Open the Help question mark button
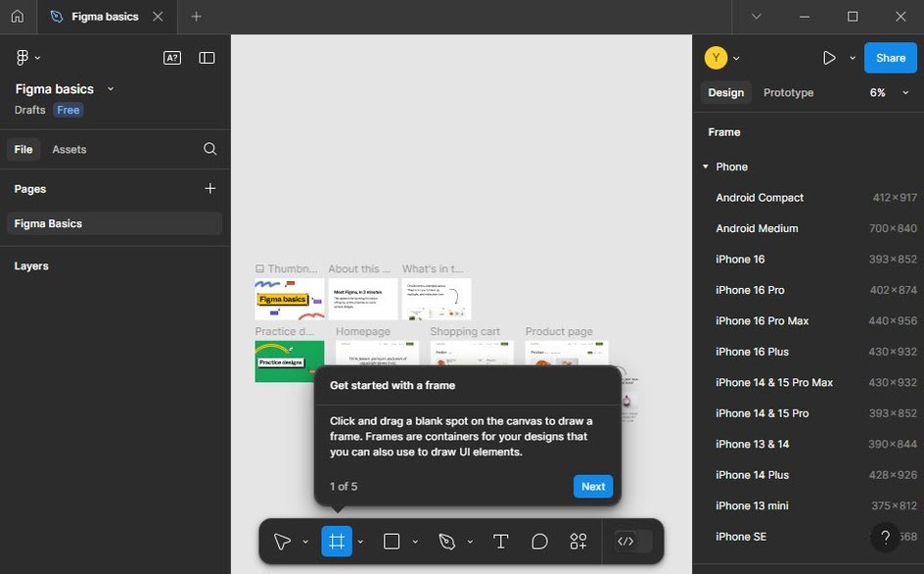The height and width of the screenshot is (574, 924). click(x=885, y=538)
